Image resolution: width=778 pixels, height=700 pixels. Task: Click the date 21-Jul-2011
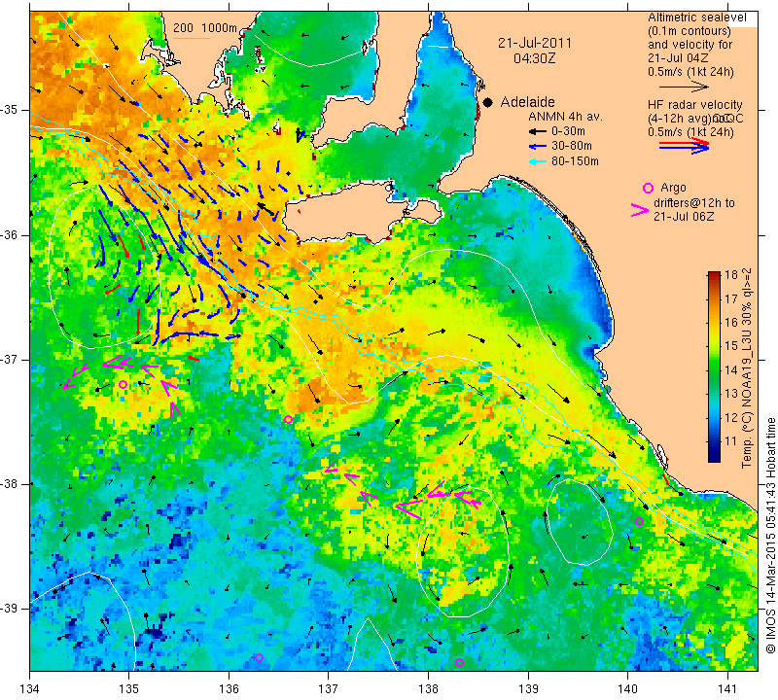[535, 43]
